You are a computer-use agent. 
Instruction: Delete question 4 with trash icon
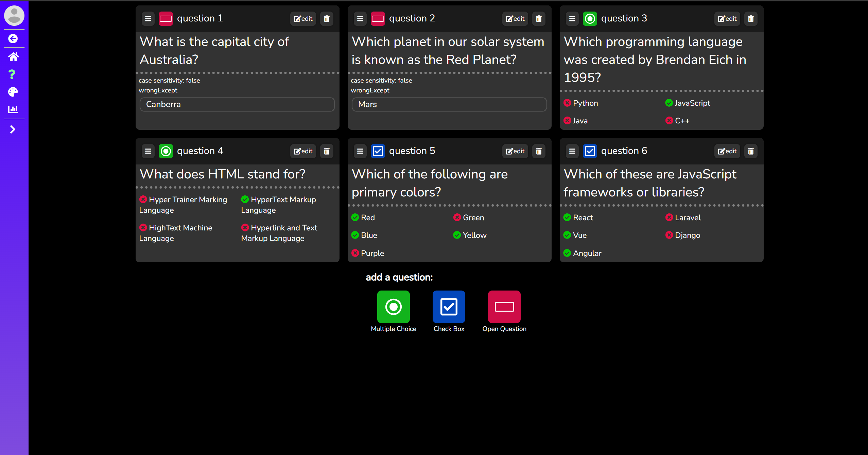[x=327, y=151]
